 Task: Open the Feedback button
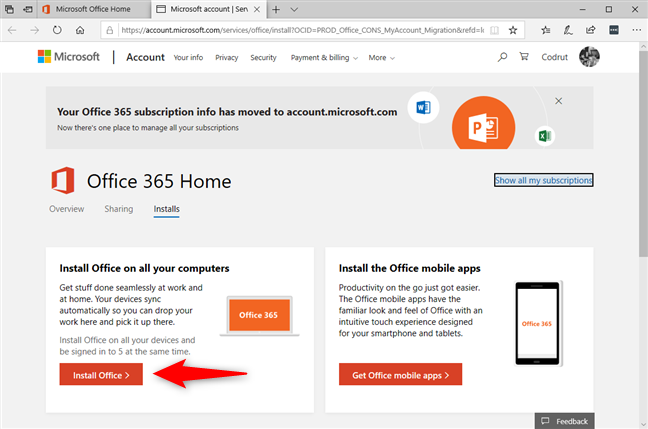pos(565,421)
